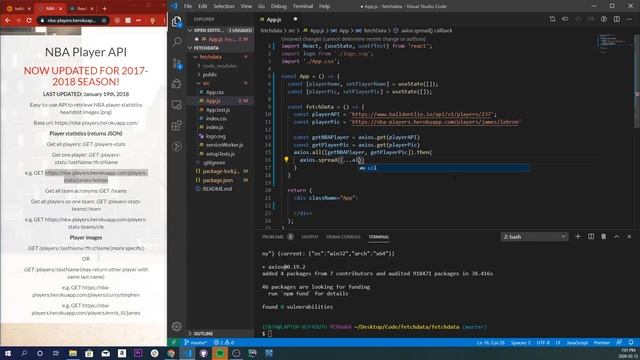Maximize the terminal panel with up chevron
Image resolution: width=640 pixels, height=360 pixels.
tap(616, 236)
